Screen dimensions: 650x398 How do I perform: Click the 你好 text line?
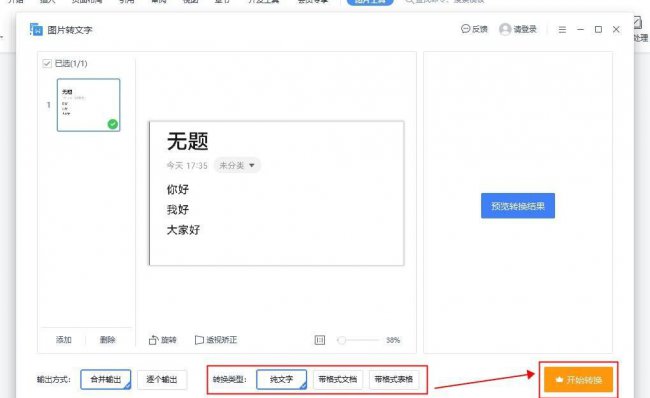pyautogui.click(x=178, y=189)
